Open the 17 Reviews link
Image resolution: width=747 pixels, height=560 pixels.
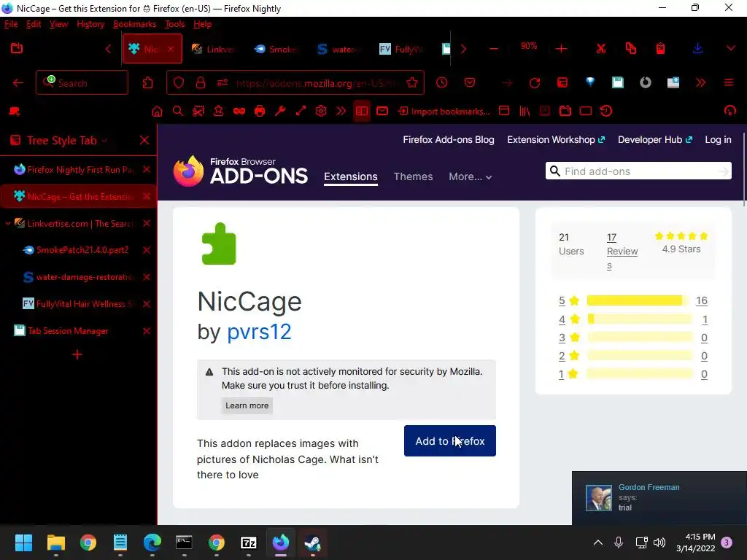click(x=622, y=251)
